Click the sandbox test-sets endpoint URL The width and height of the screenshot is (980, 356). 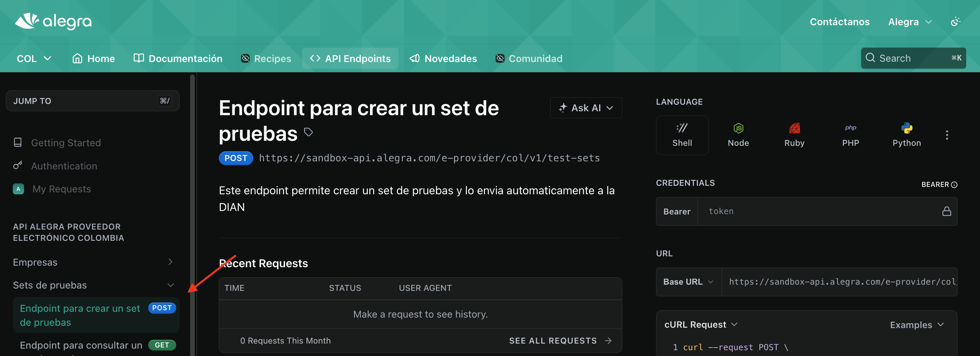coord(429,158)
